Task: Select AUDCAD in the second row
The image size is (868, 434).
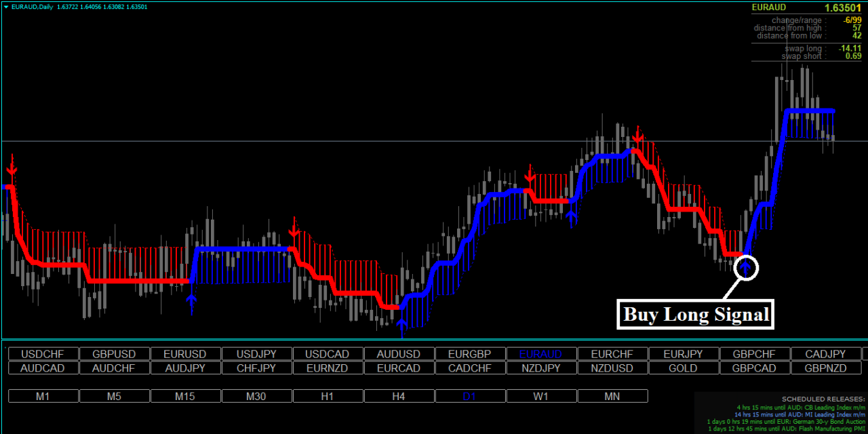Action: [43, 368]
